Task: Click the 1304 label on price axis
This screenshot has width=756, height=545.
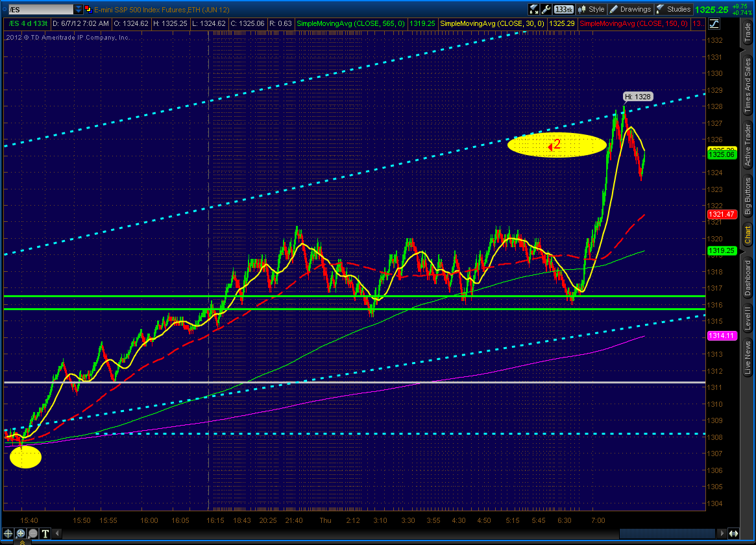Action: [714, 503]
